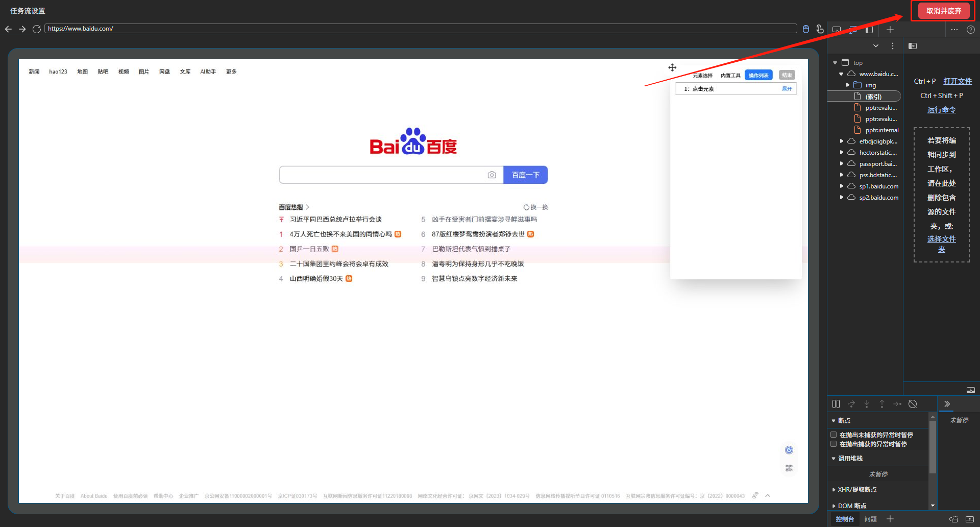Open the Sources navigator kebab menu
The width and height of the screenshot is (980, 527).
(893, 46)
